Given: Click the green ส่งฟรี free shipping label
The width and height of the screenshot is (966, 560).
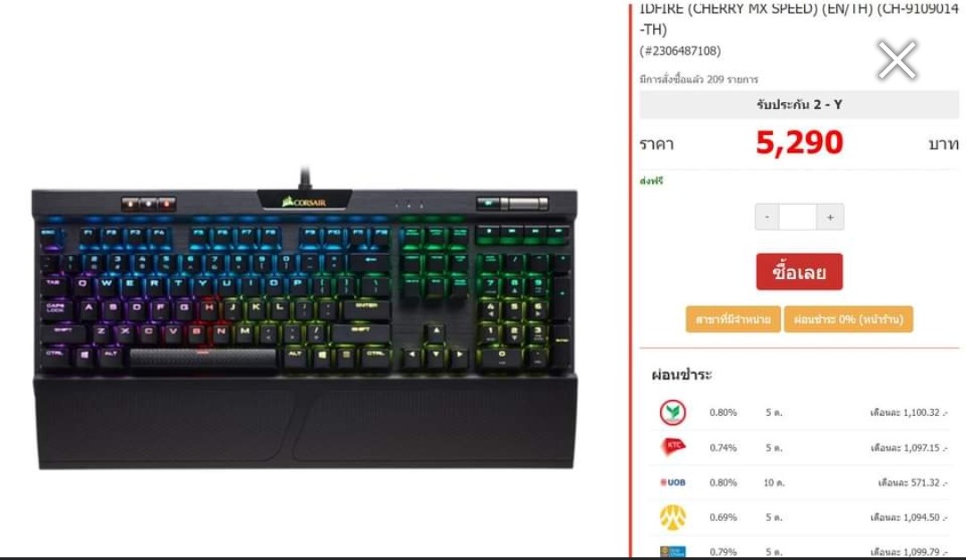Looking at the screenshot, I should tap(651, 181).
